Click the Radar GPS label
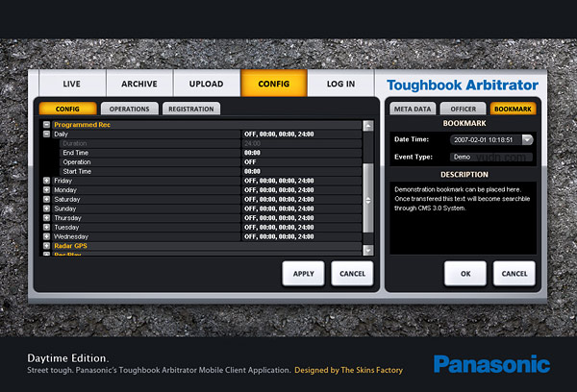This screenshot has width=577, height=392. click(70, 246)
